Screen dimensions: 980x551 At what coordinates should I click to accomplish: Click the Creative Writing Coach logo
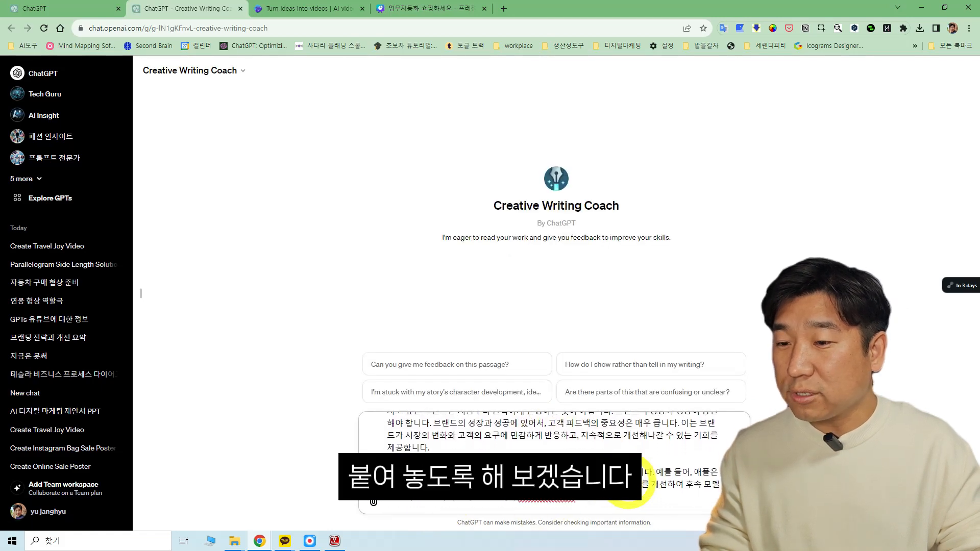coord(556,179)
